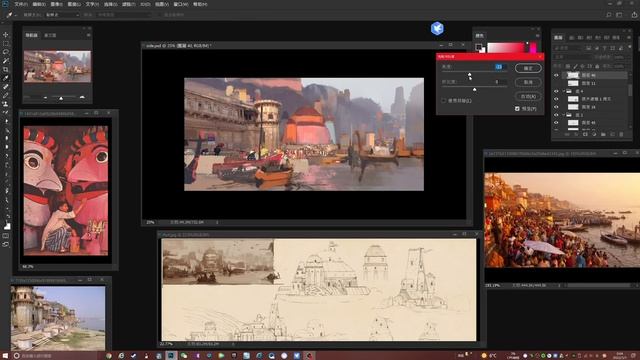Open the 图像 menu
The height and width of the screenshot is (360, 640).
point(56,4)
